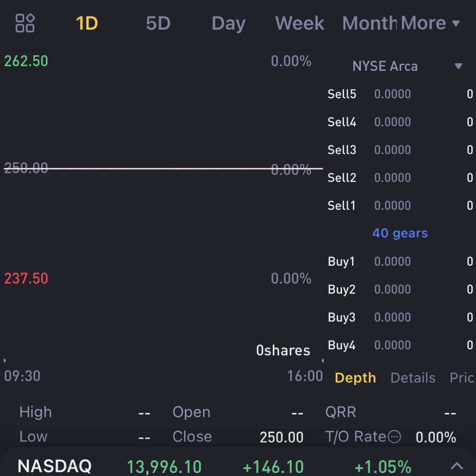Expand the NASDAQ index bar chevron
Image resolution: width=476 pixels, height=476 pixels.
click(456, 466)
